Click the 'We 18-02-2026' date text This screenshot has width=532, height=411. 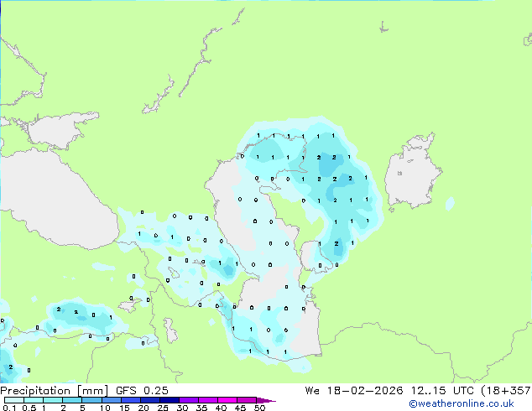pyautogui.click(x=354, y=391)
